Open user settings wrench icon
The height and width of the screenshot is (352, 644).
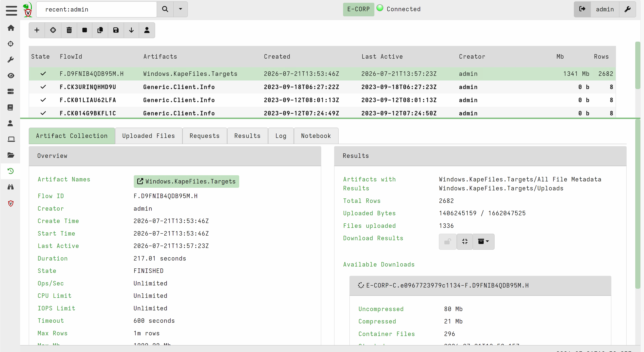pos(627,9)
